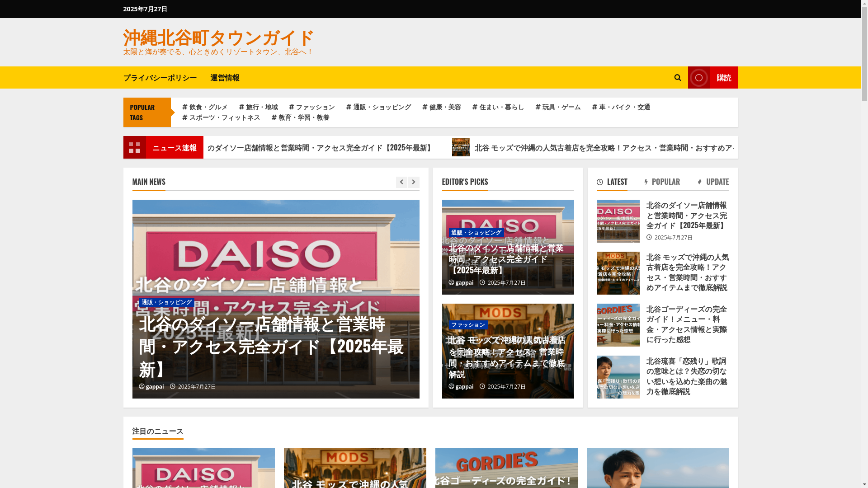Select the 住まい・暮らし tag

click(498, 107)
